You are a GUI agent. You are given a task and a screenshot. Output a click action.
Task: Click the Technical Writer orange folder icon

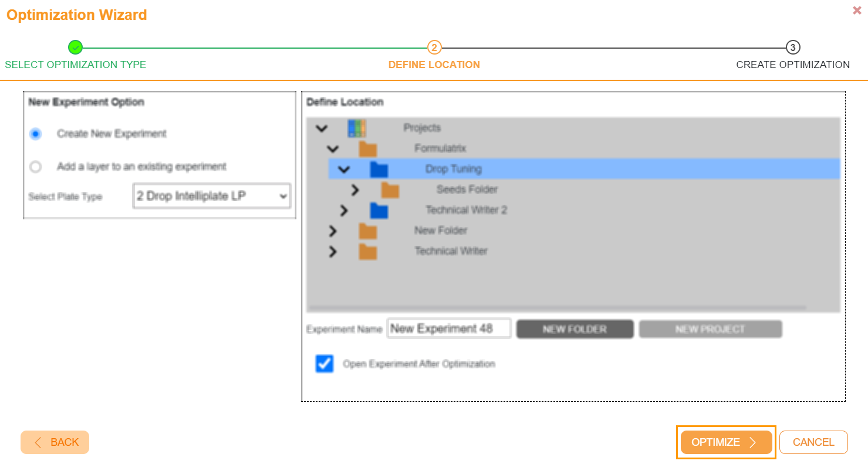click(368, 252)
